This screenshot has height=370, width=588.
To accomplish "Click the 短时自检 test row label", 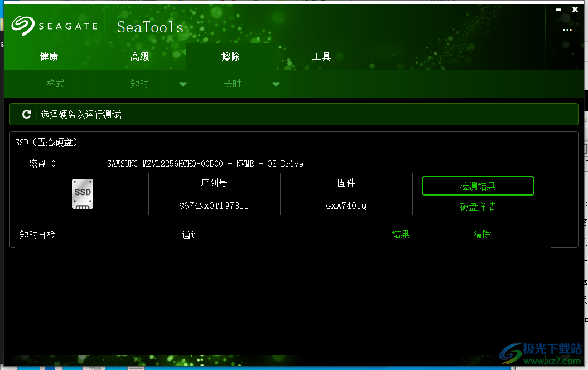I will click(37, 235).
